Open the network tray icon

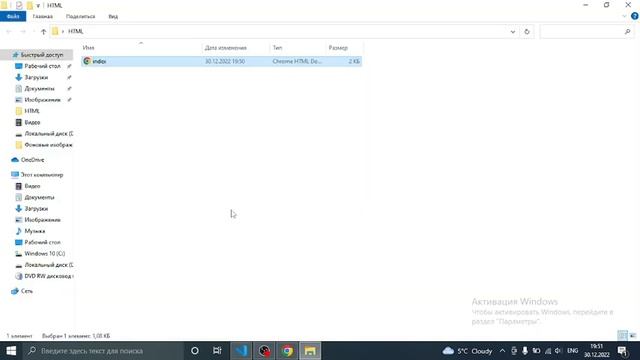[548, 351]
